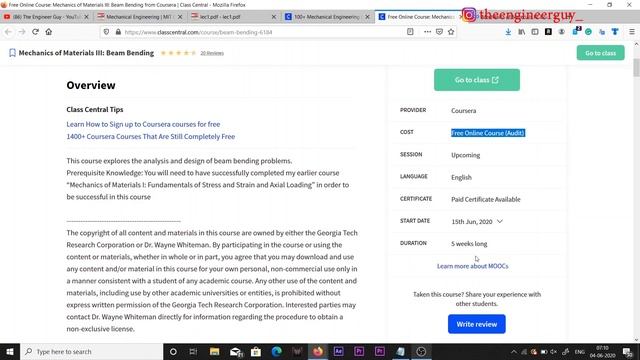The height and width of the screenshot is (360, 640).
Task: Open 1400+ Coursera Courses Completely Free link
Action: 151,136
